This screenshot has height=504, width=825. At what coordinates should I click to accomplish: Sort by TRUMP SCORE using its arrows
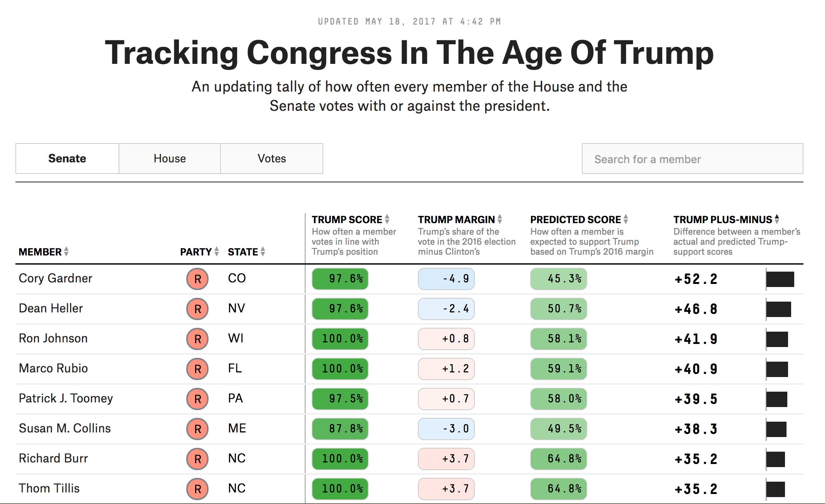coord(387,219)
